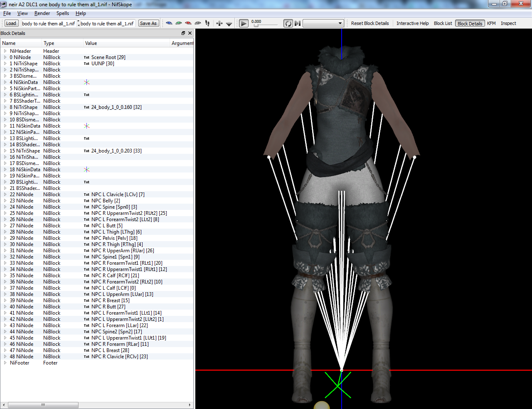Select the footprints walk view icon
Viewport: 532px width, 409px height.
tap(207, 23)
